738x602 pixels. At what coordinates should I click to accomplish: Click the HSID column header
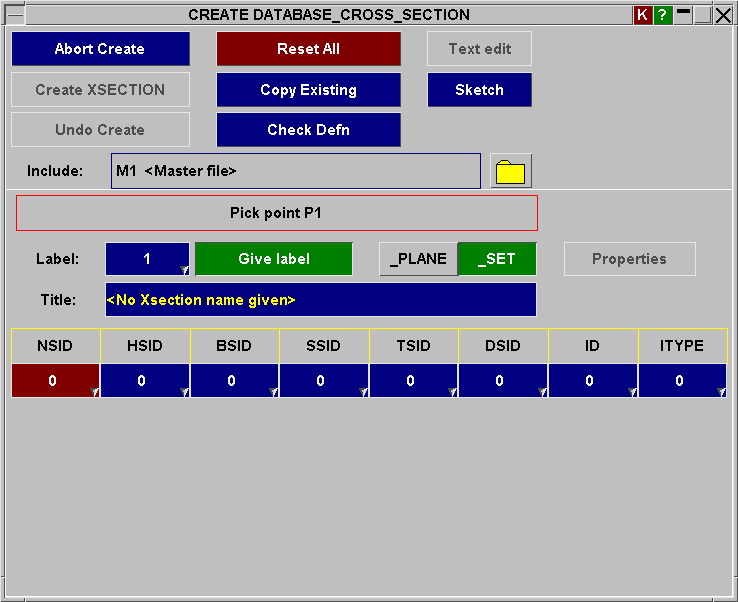pyautogui.click(x=145, y=346)
